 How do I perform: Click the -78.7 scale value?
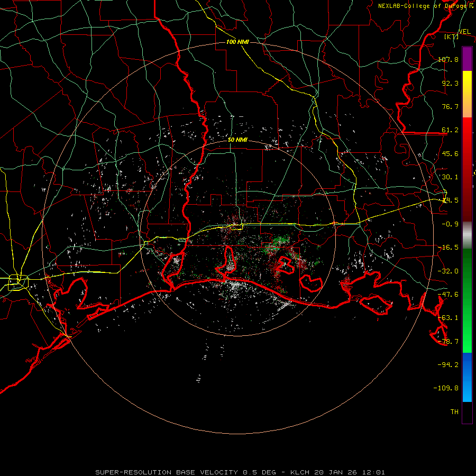point(448,342)
